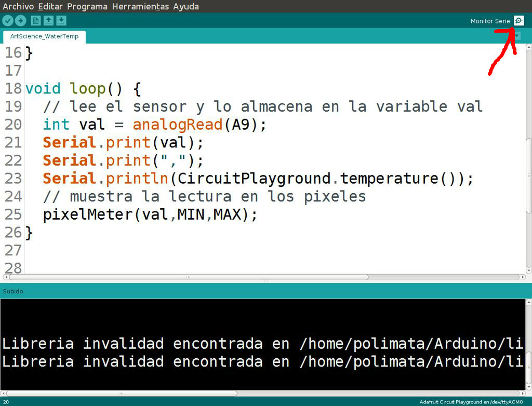Click the Upload (arrow) button
The height and width of the screenshot is (406, 532).
(20, 21)
